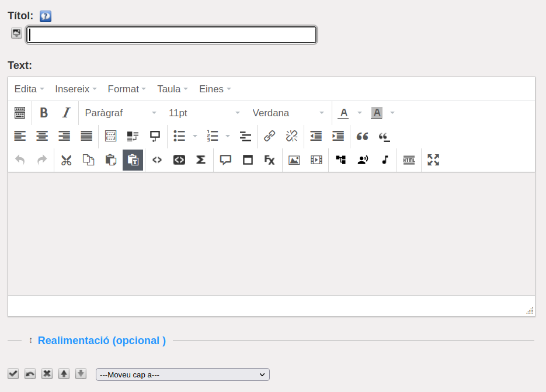Image resolution: width=546 pixels, height=392 pixels.
Task: Cut selection with the scissors icon
Action: [66, 160]
